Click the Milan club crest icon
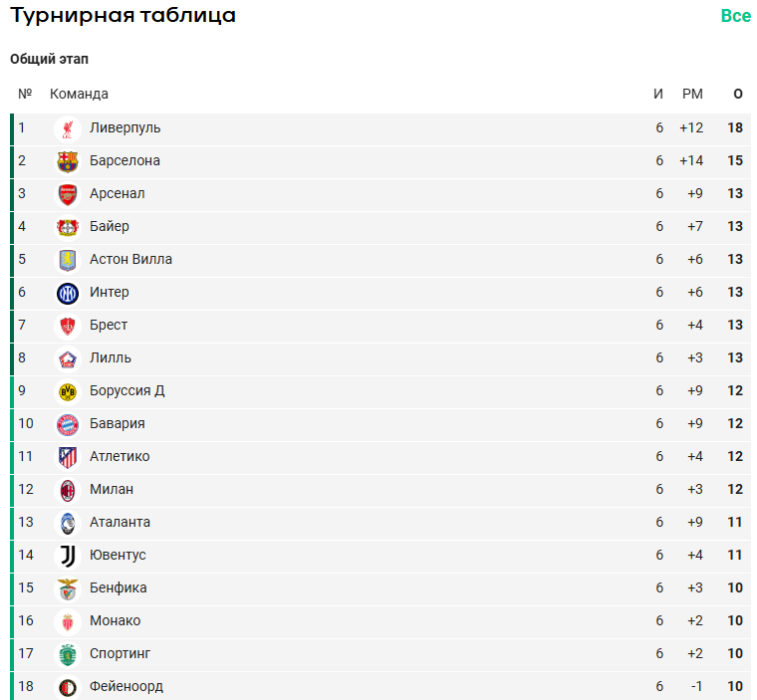 67,490
